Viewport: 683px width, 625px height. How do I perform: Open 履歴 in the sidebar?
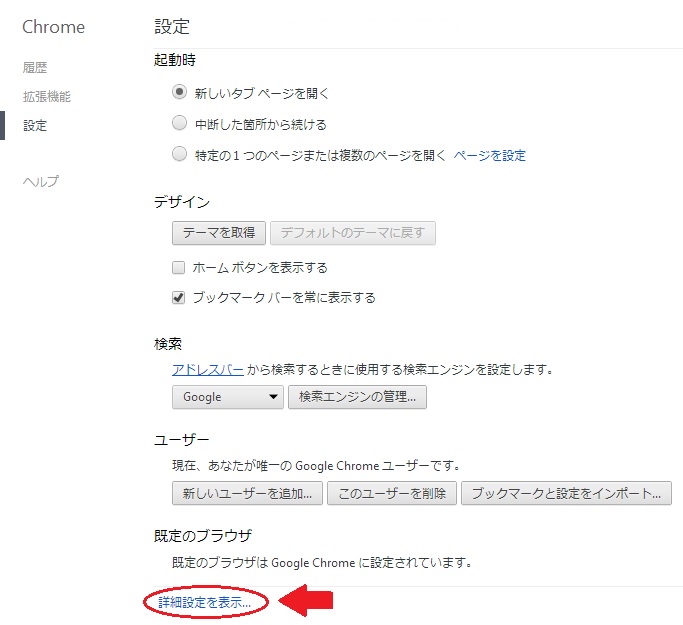35,68
